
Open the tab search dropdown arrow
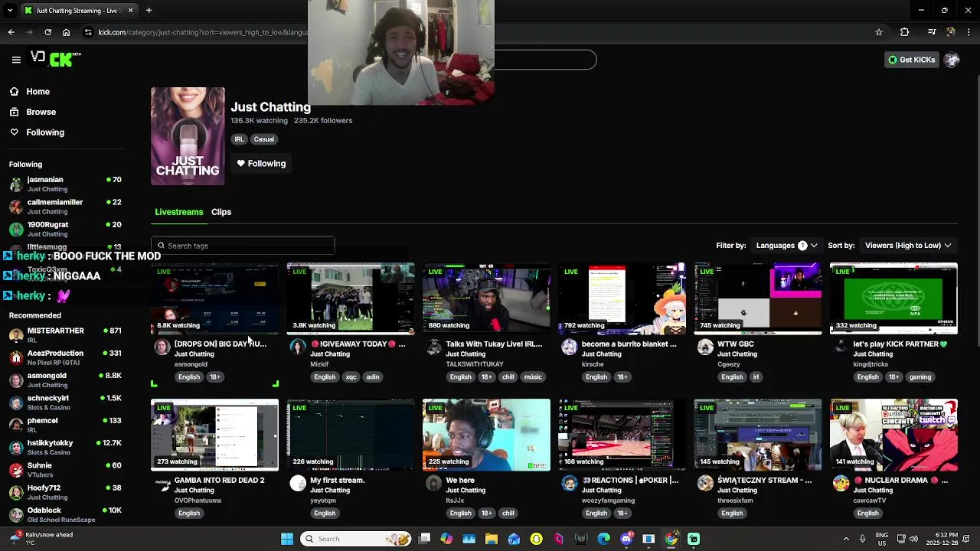click(10, 10)
